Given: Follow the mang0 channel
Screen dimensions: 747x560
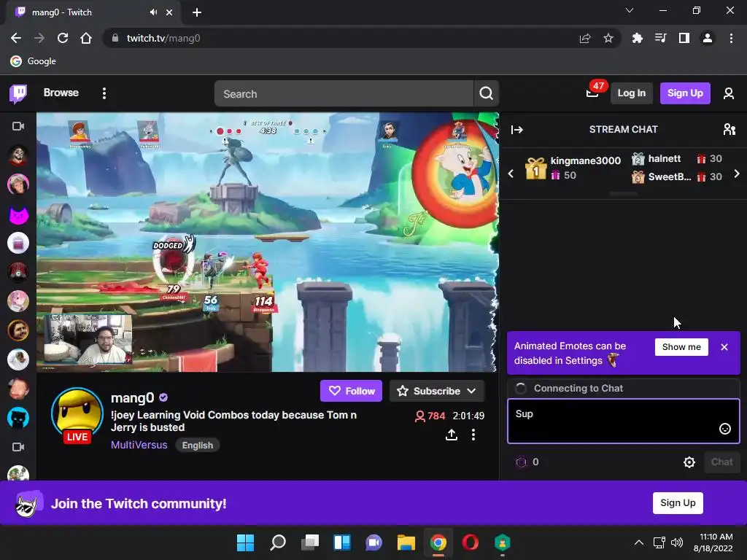Looking at the screenshot, I should pos(351,391).
